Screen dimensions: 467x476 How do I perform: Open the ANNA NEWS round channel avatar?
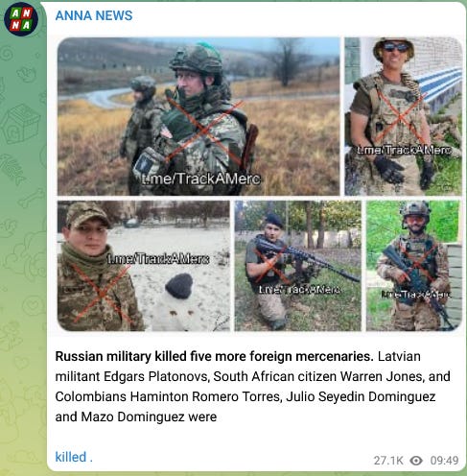coord(21,19)
